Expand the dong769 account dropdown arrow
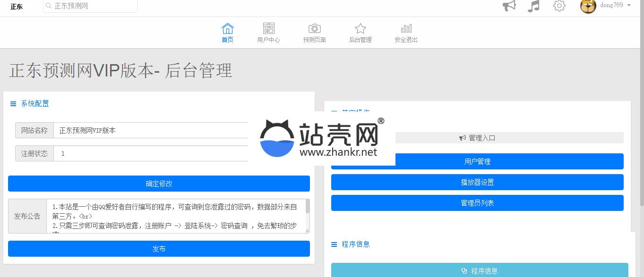This screenshot has width=644, height=277. 629,5
